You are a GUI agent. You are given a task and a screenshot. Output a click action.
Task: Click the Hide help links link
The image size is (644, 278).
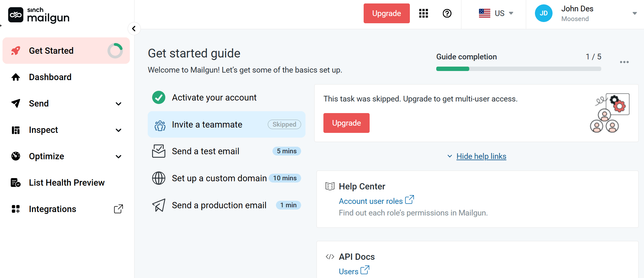pos(481,156)
